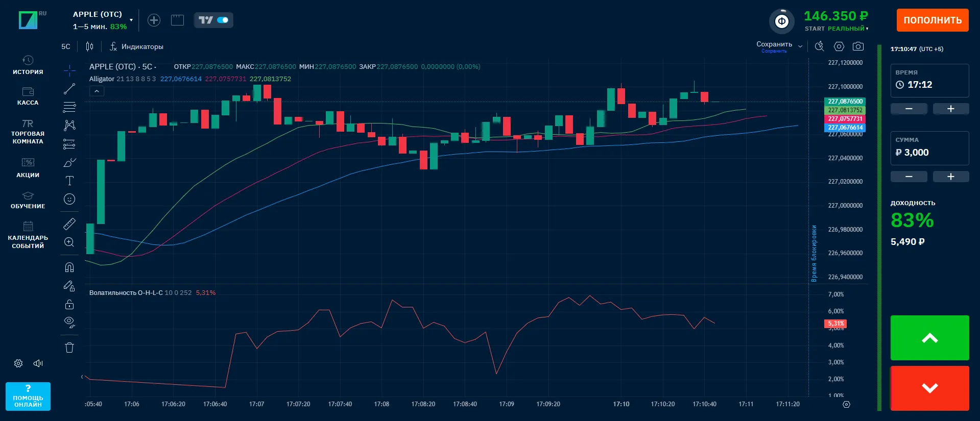Open the История section in sidebar
The height and width of the screenshot is (421, 980).
pyautogui.click(x=28, y=65)
